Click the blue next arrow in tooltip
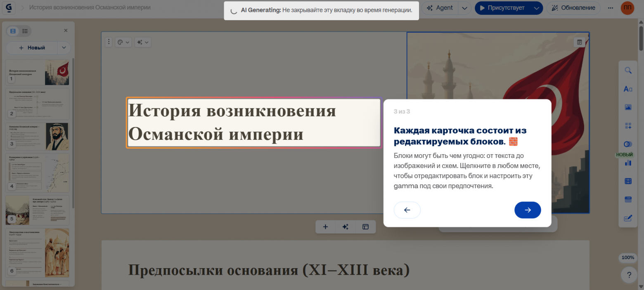This screenshot has width=644, height=290. click(527, 210)
